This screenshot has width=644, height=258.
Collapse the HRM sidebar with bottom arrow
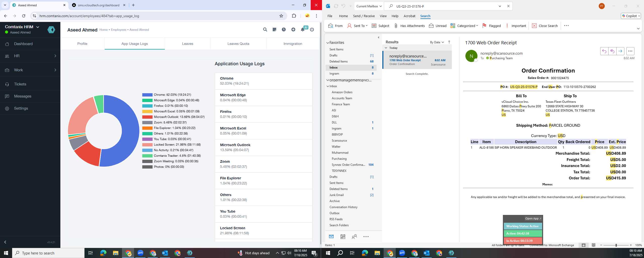point(5,242)
